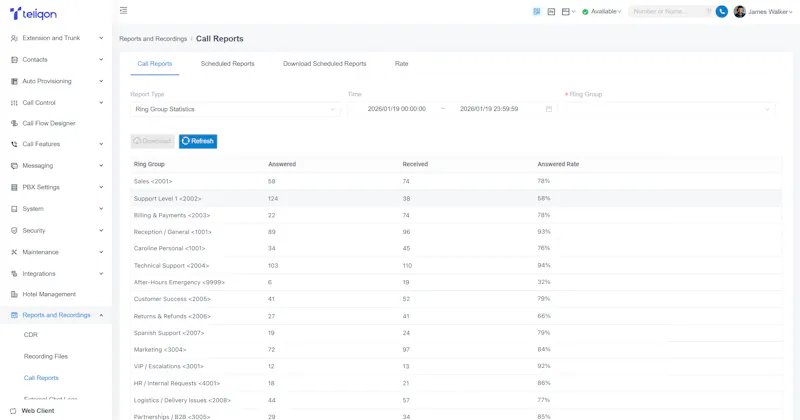Open CDR in the sidebar
The height and width of the screenshot is (420, 800).
click(x=31, y=335)
